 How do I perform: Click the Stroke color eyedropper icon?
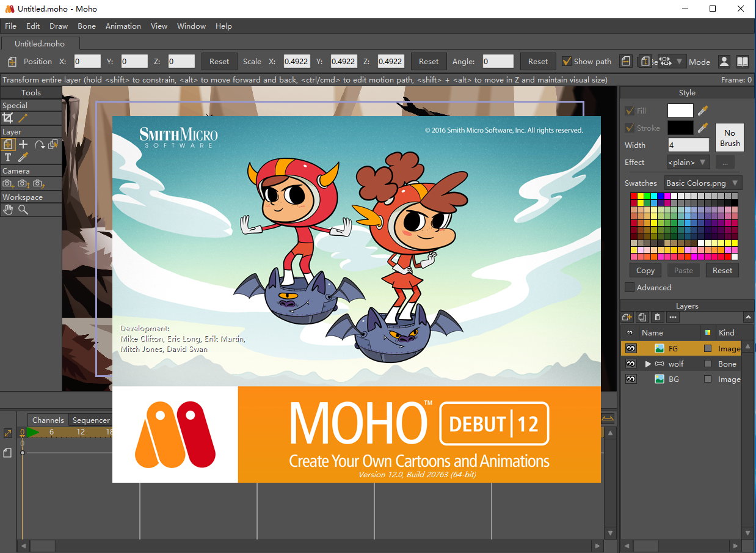(703, 128)
